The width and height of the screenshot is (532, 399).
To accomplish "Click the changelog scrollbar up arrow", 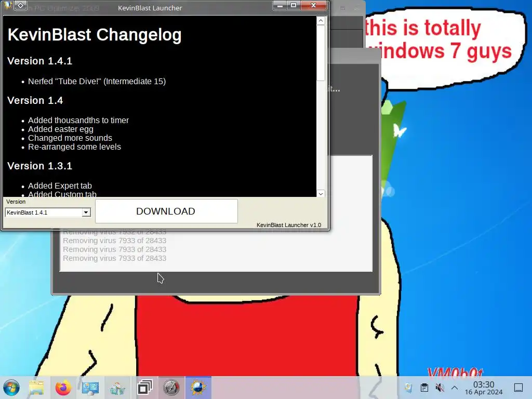I will point(321,21).
